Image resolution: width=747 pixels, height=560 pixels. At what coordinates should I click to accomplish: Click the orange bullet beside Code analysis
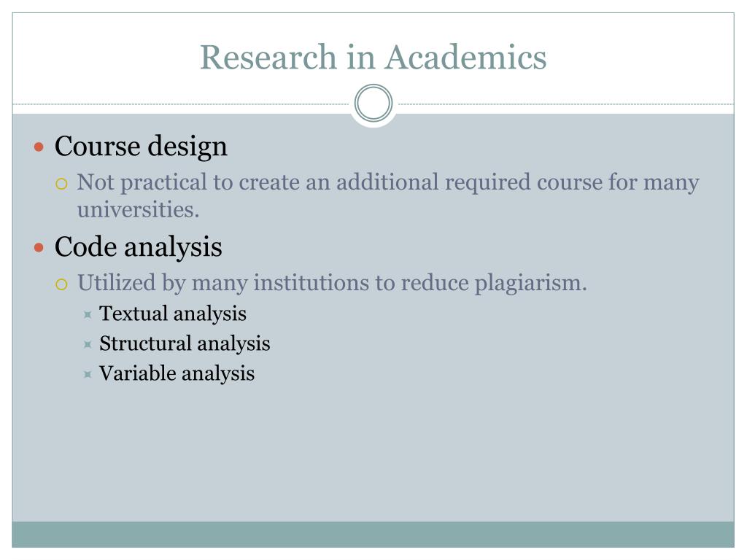click(39, 248)
